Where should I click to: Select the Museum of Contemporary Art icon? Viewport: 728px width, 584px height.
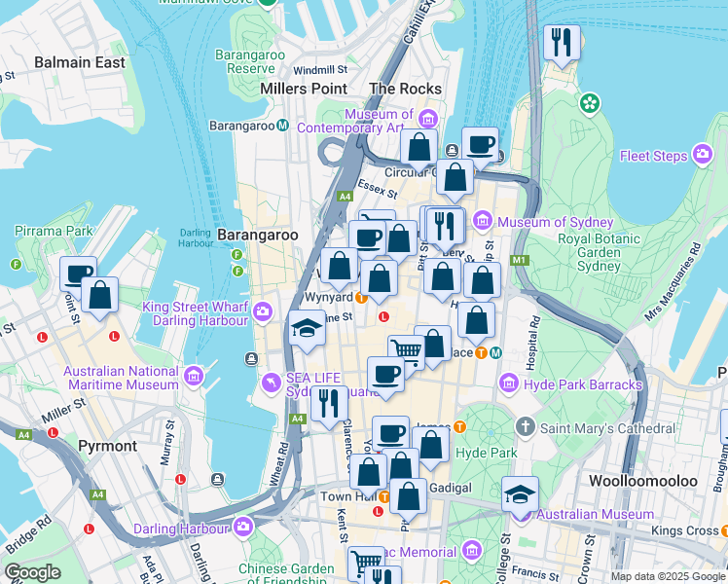pyautogui.click(x=428, y=119)
